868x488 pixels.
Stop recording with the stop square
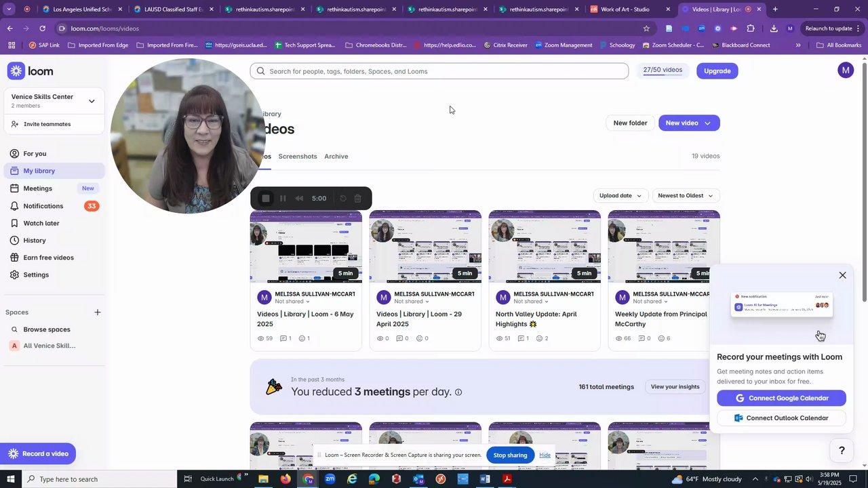coord(266,199)
